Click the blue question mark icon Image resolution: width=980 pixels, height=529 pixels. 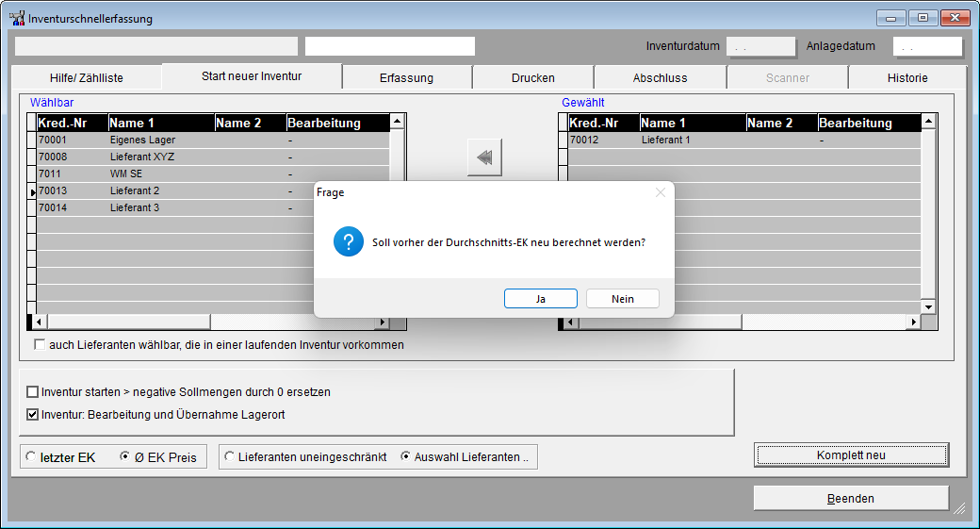coord(348,242)
